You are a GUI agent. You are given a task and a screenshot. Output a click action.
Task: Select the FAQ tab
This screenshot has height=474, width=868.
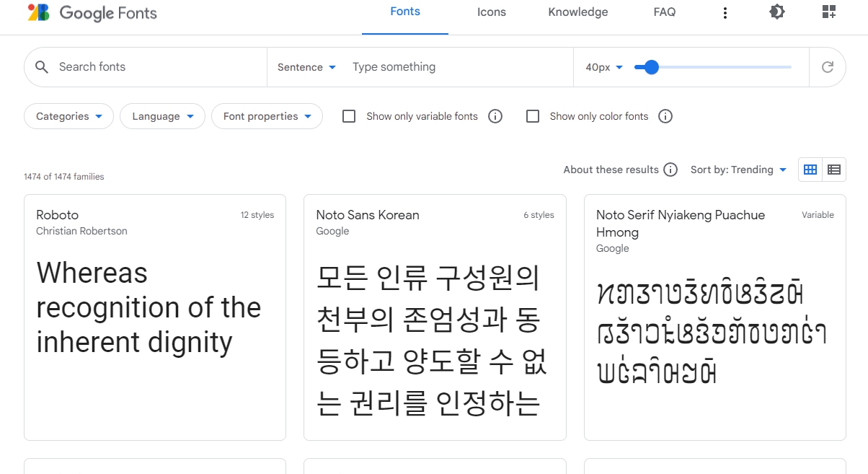665,12
